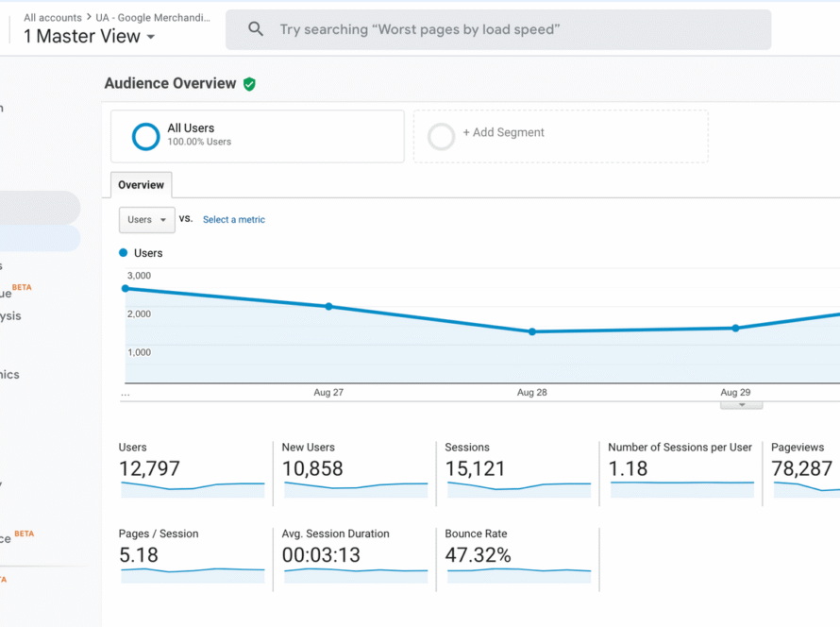
Task: Click the UA - Google Merchandi breadcrumb
Action: 153,17
